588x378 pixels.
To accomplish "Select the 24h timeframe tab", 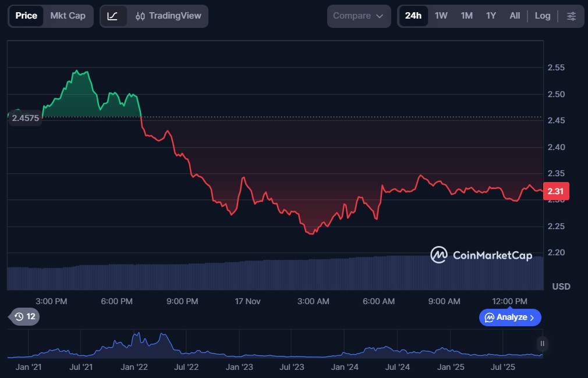I will click(x=413, y=16).
